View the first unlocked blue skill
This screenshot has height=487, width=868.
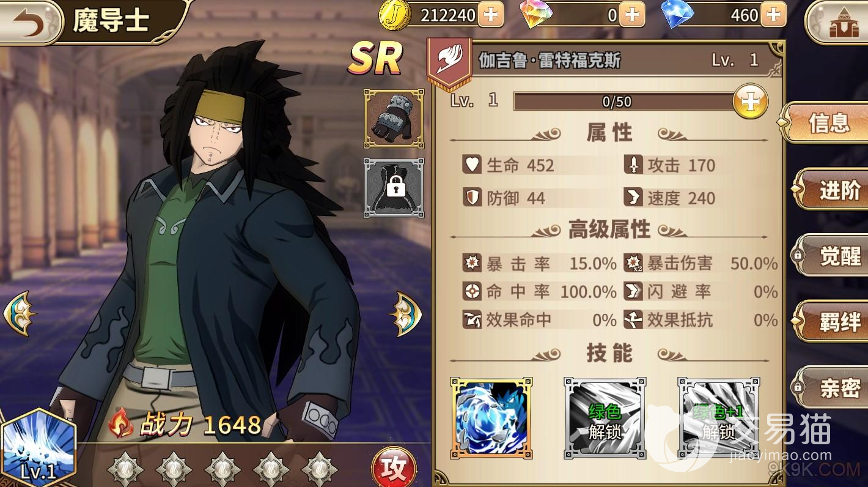pyautogui.click(x=491, y=418)
